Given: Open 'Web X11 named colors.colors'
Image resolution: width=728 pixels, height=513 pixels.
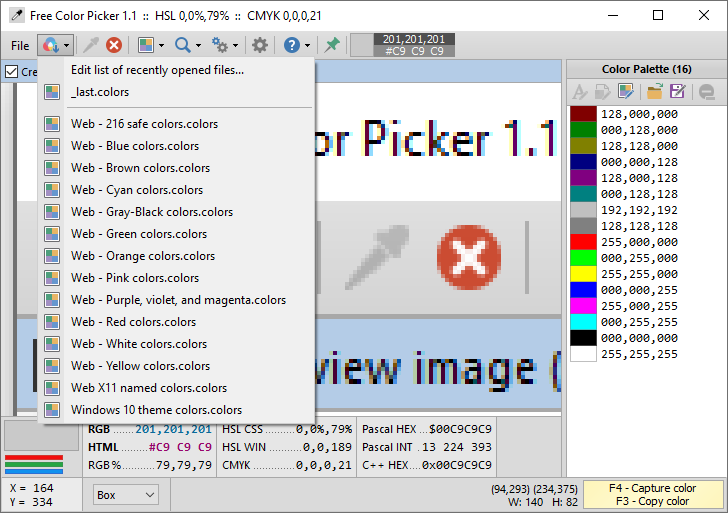Looking at the screenshot, I should tap(176, 388).
